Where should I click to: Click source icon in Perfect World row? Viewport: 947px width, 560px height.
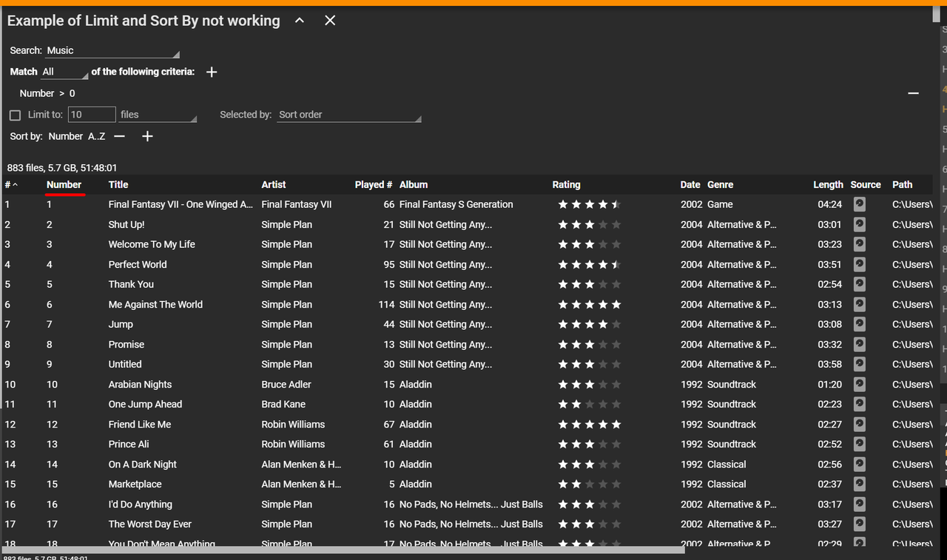(859, 264)
